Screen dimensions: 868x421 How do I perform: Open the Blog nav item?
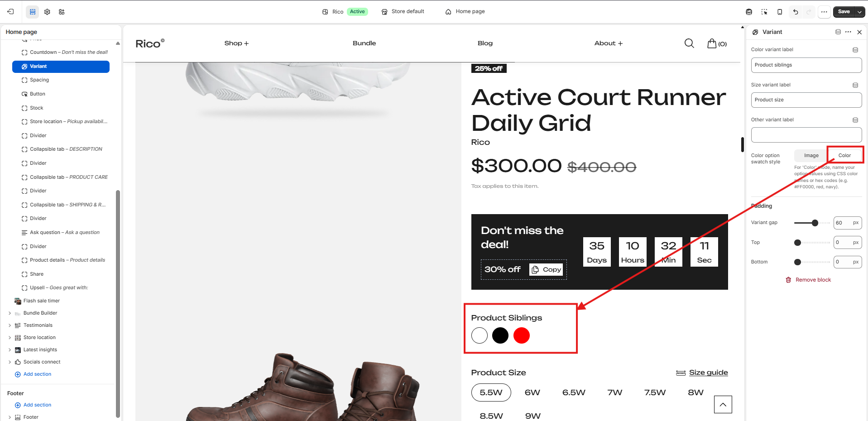click(485, 43)
